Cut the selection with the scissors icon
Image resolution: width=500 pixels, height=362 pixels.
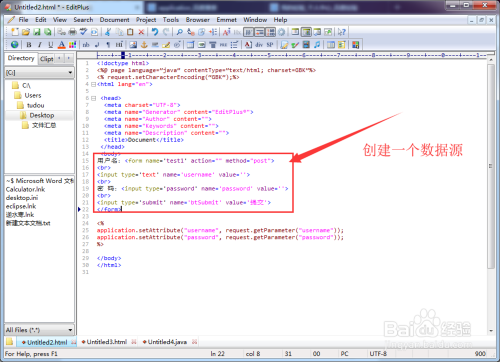point(108,32)
